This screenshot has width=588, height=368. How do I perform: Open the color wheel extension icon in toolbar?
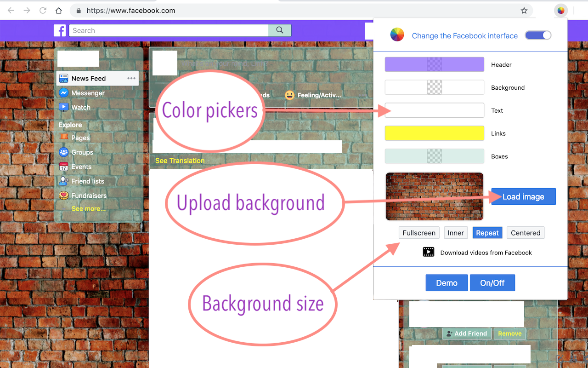(561, 11)
